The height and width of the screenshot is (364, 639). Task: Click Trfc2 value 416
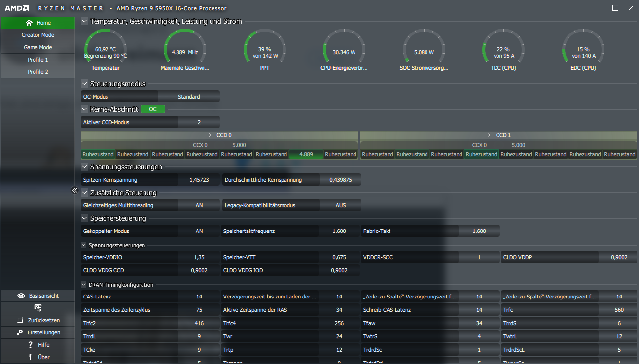pyautogui.click(x=199, y=323)
